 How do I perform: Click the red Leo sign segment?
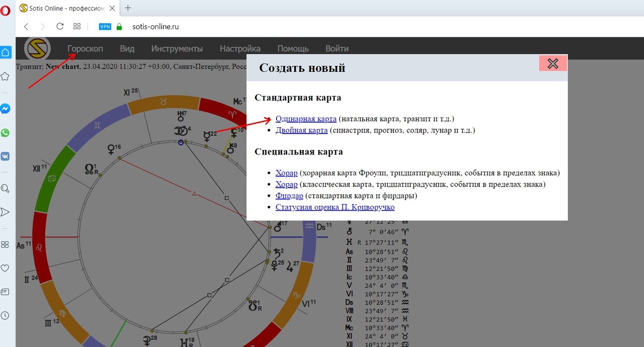(x=41, y=247)
